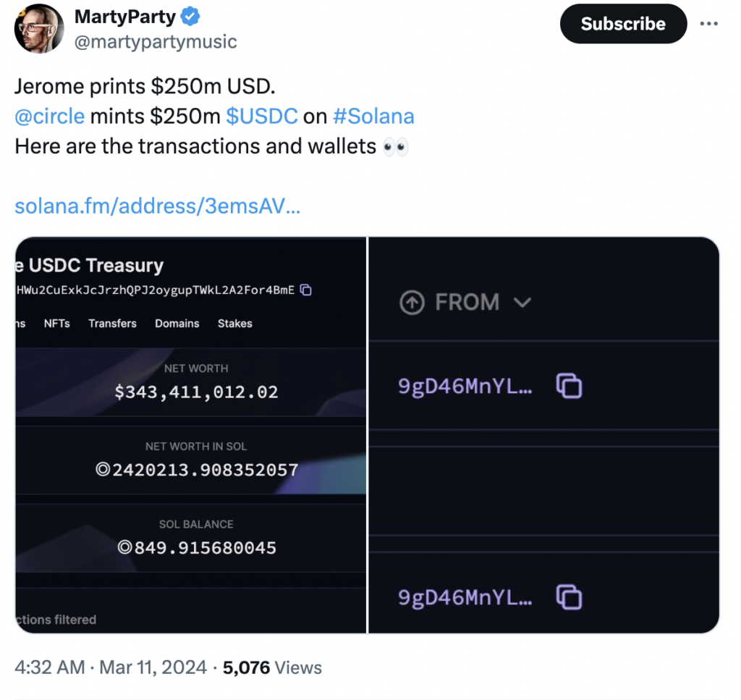Copy the first 9gD46MnYL address
741x700 pixels.
tap(569, 386)
